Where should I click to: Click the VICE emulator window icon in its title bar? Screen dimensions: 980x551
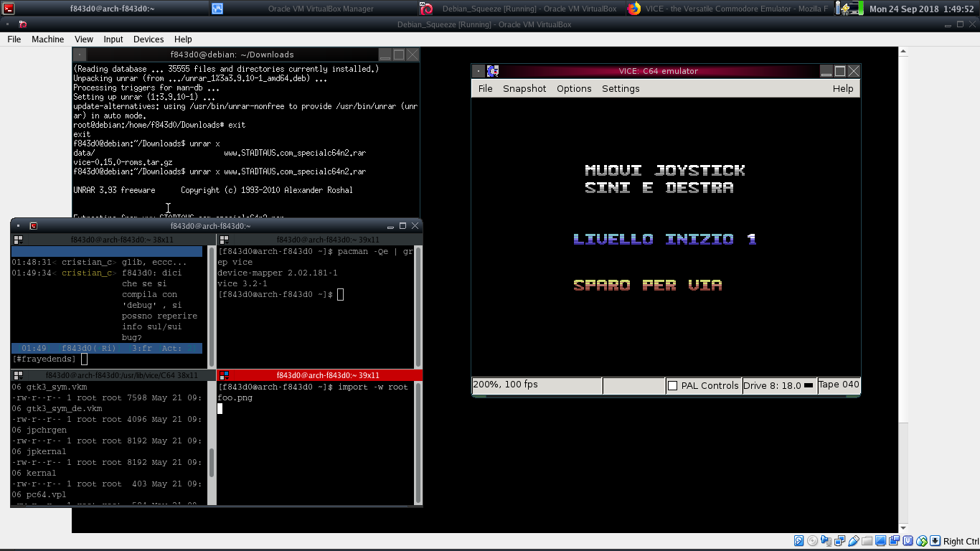tap(493, 71)
